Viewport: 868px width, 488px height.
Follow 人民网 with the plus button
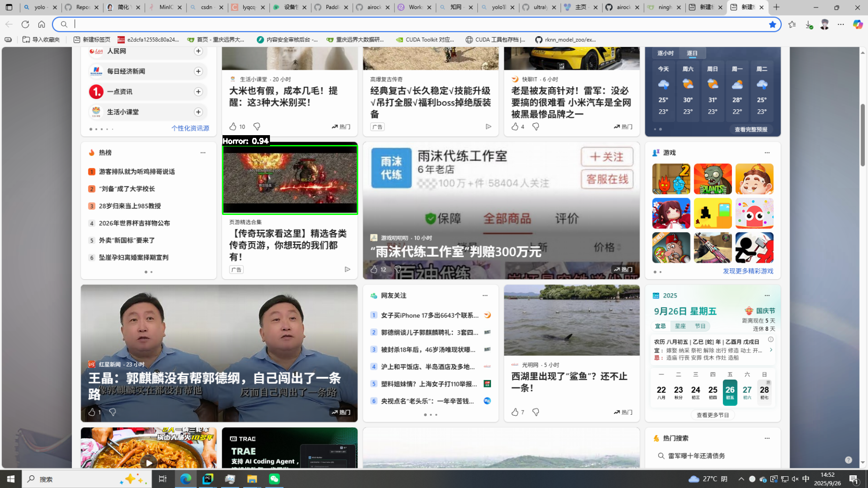click(198, 51)
